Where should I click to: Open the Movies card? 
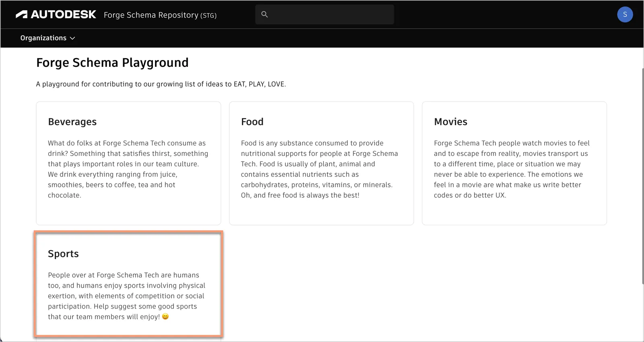[514, 163]
